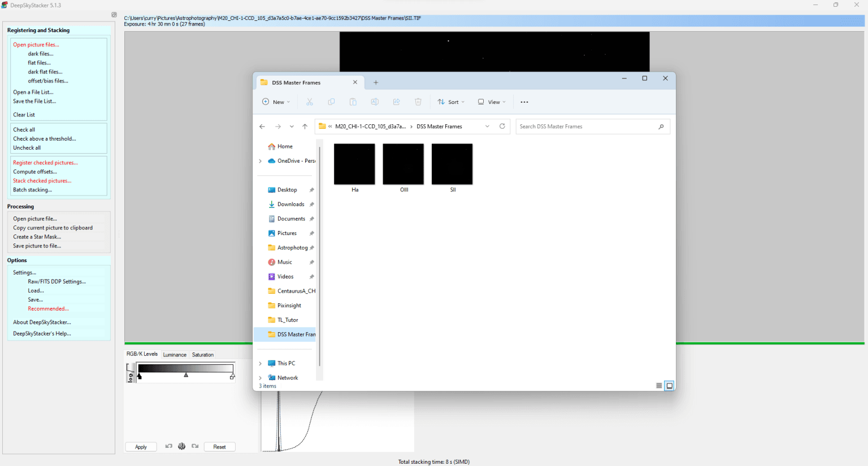Go up one folder level in Explorer

305,127
